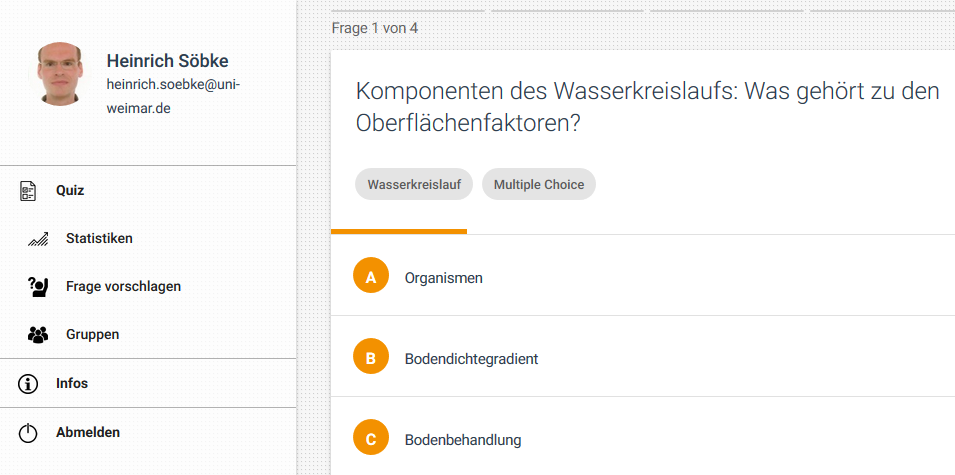The width and height of the screenshot is (955, 475).
Task: Choose the answer text Bodendichtegradient
Action: pyautogui.click(x=471, y=359)
